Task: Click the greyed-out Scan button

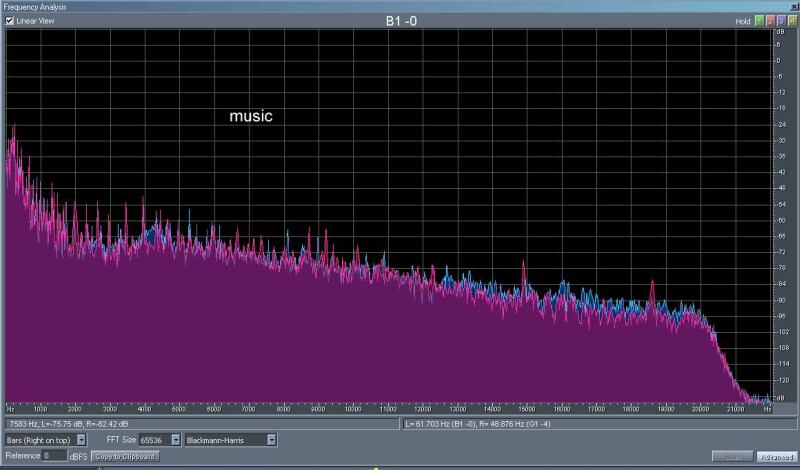Action: point(731,456)
